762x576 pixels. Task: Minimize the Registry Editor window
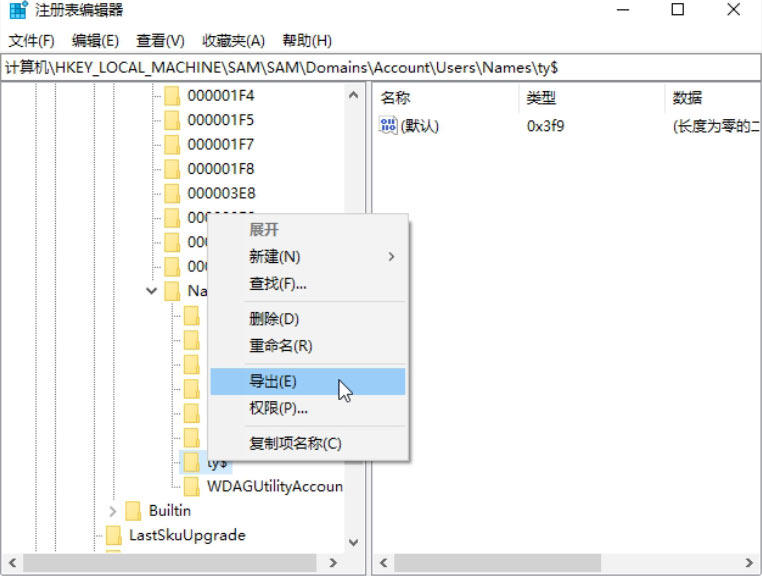(x=623, y=10)
